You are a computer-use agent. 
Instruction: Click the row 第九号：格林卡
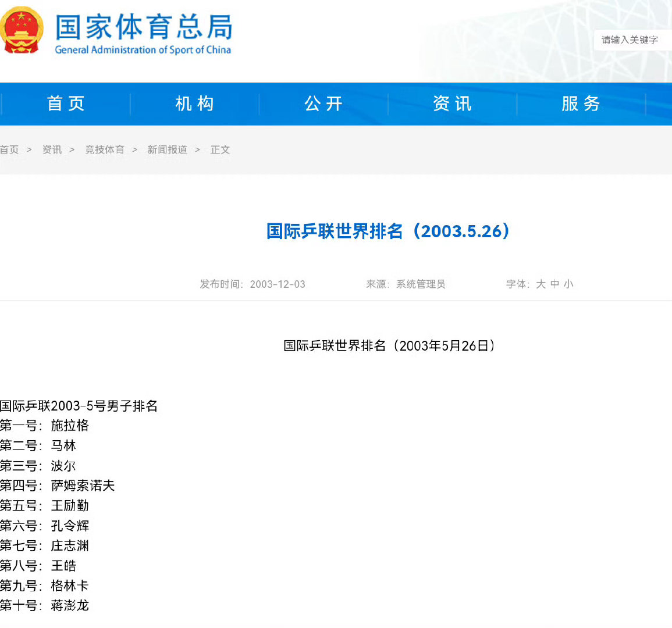(45, 586)
